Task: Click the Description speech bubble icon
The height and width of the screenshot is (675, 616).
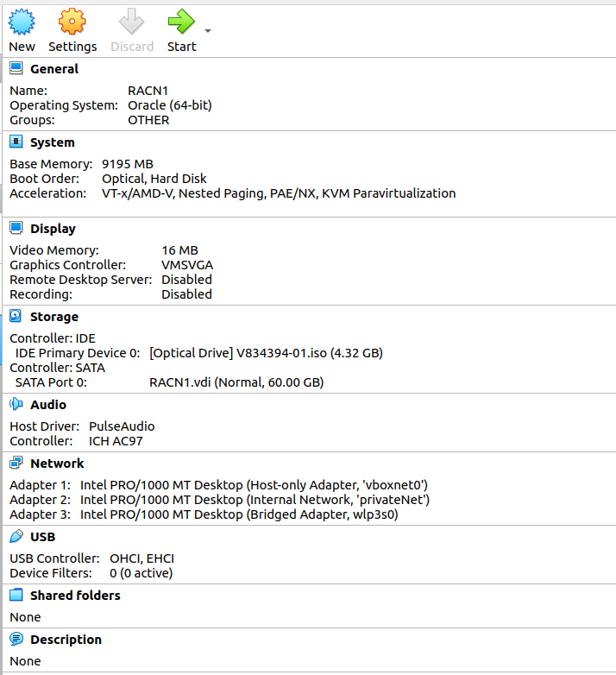Action: click(x=16, y=639)
